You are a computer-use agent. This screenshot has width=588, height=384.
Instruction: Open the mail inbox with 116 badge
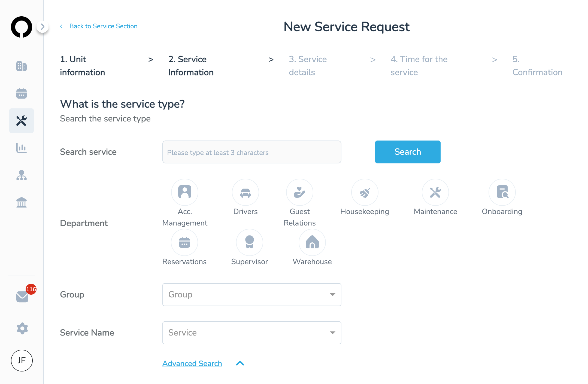(23, 297)
